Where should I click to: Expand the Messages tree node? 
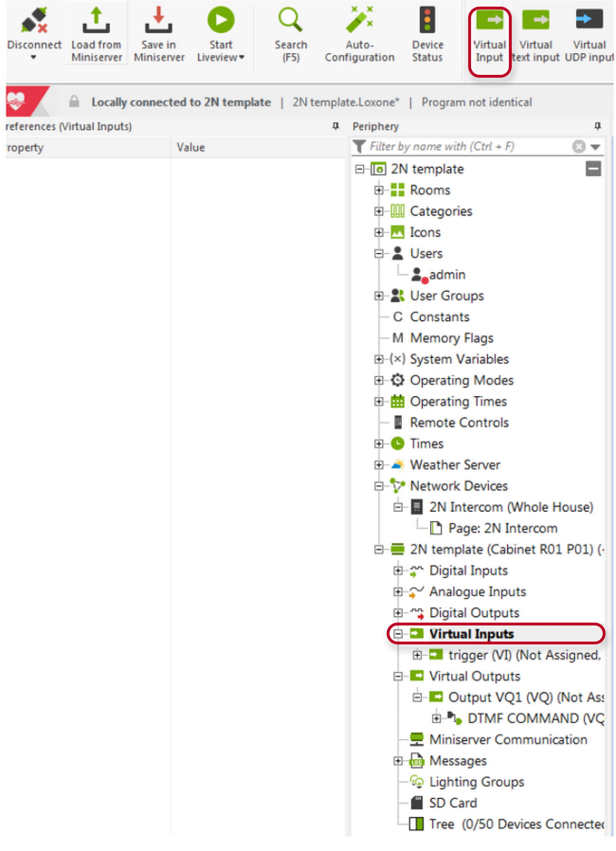click(x=398, y=760)
